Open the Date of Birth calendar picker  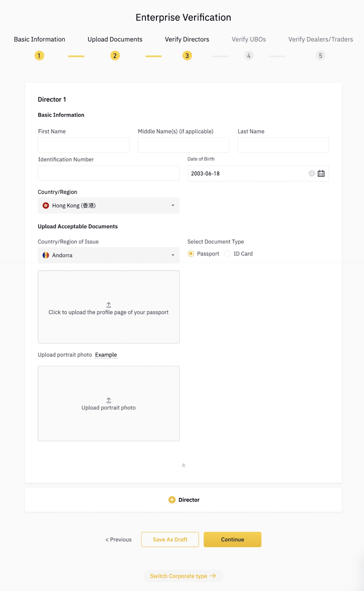point(321,174)
